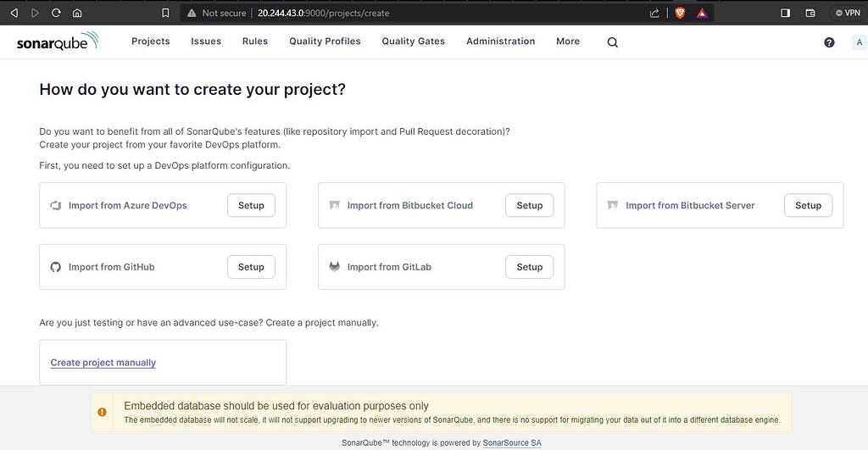Open the Projects menu
The height and width of the screenshot is (450, 868).
[151, 41]
